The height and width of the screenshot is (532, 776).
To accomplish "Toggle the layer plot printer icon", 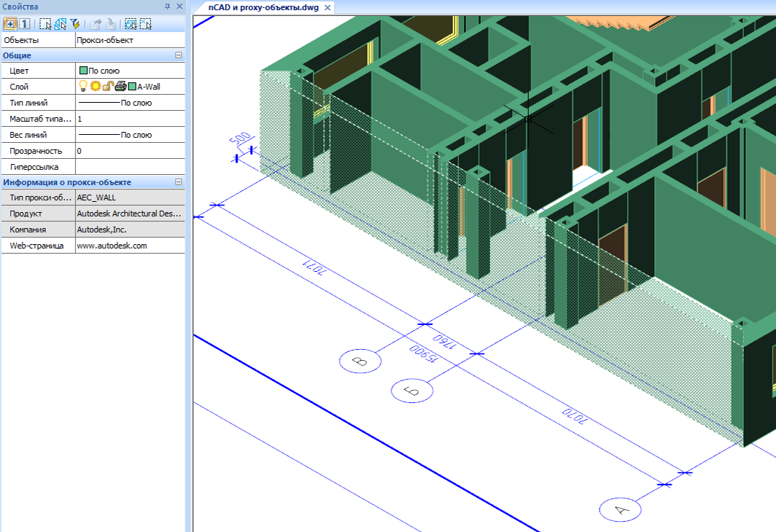I will pyautogui.click(x=120, y=87).
